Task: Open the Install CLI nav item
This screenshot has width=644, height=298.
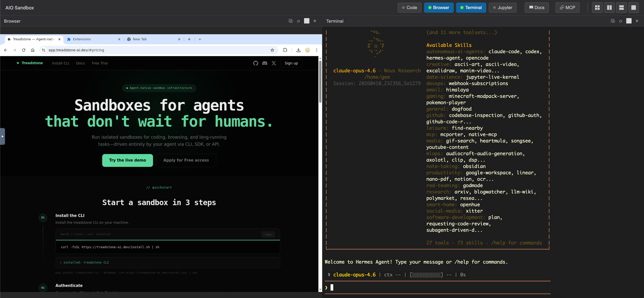Action: point(60,63)
